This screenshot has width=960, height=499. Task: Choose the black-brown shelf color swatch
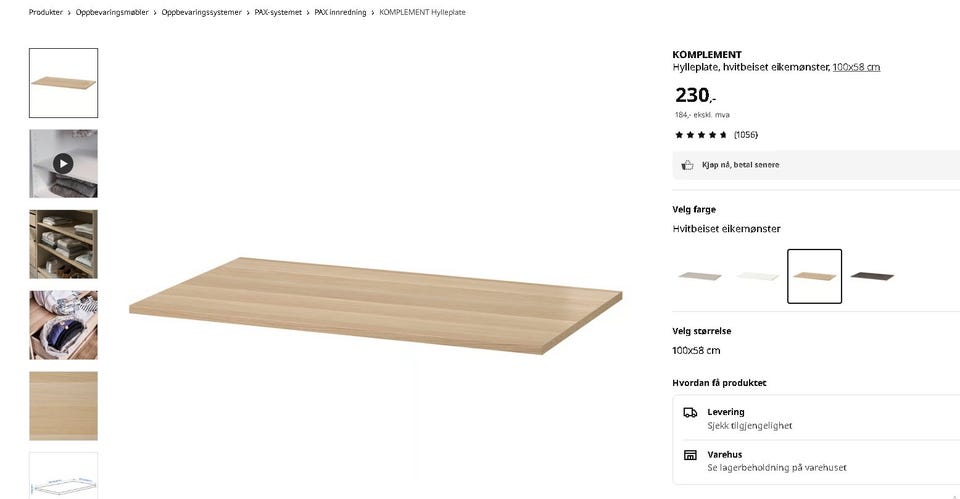point(872,276)
